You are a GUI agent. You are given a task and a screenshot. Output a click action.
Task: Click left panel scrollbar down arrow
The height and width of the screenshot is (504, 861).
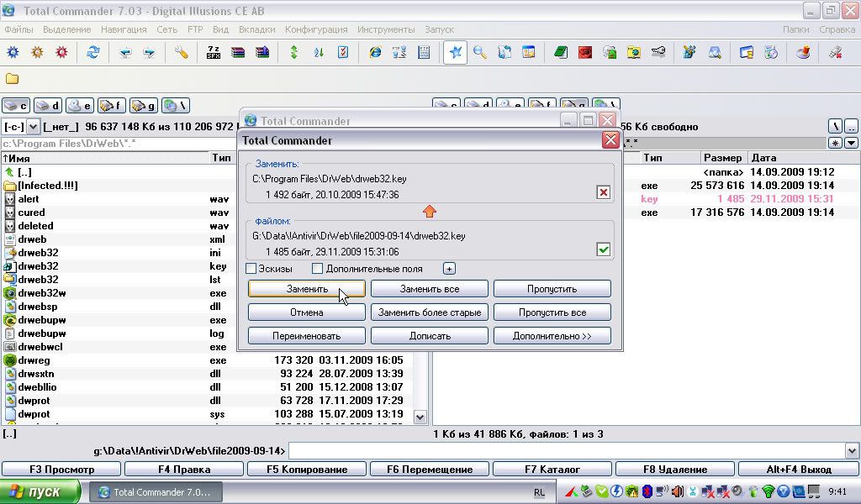(420, 417)
